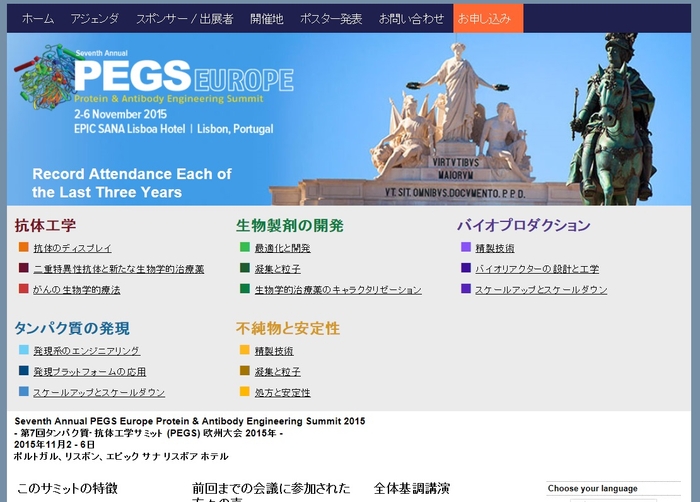
Task: Open 精製技術 under 不純物と安定性
Action: pyautogui.click(x=274, y=351)
